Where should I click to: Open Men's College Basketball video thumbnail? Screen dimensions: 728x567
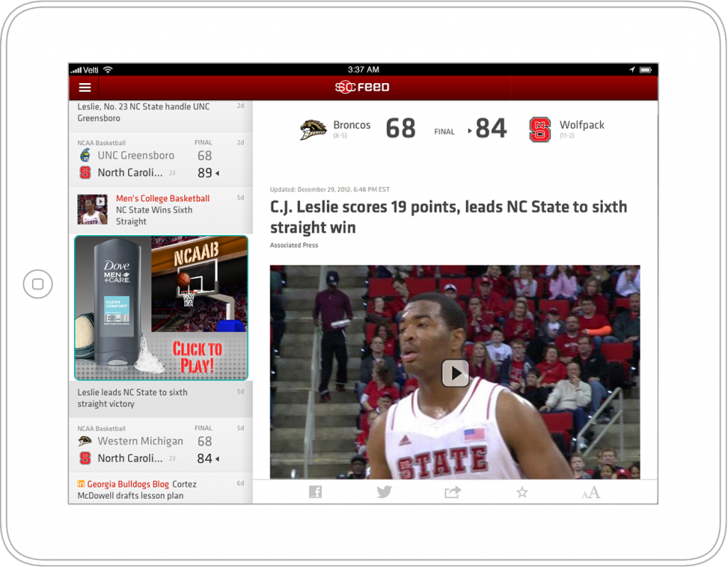click(x=92, y=210)
